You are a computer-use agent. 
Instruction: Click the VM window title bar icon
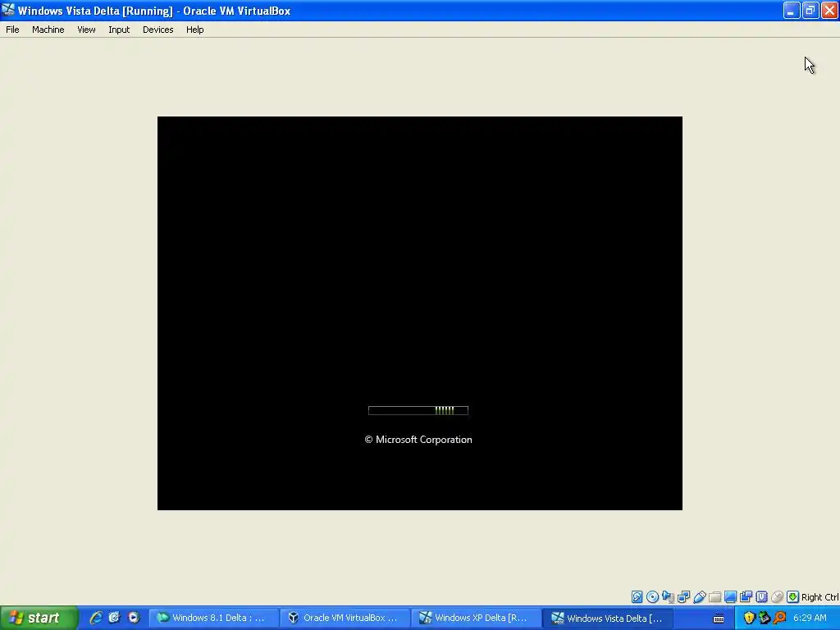point(8,10)
